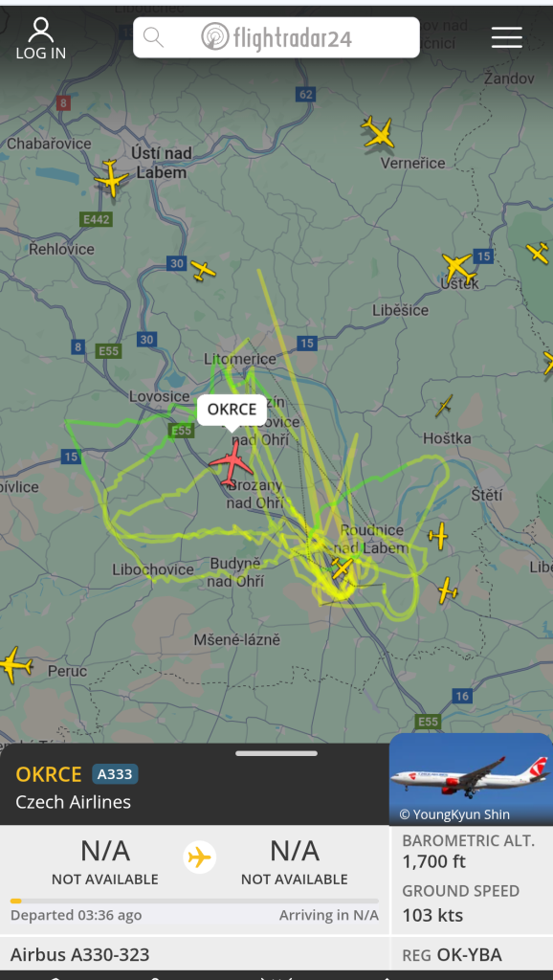Click the flightradar24 search field
Image resolution: width=553 pixels, height=980 pixels.
point(276,37)
